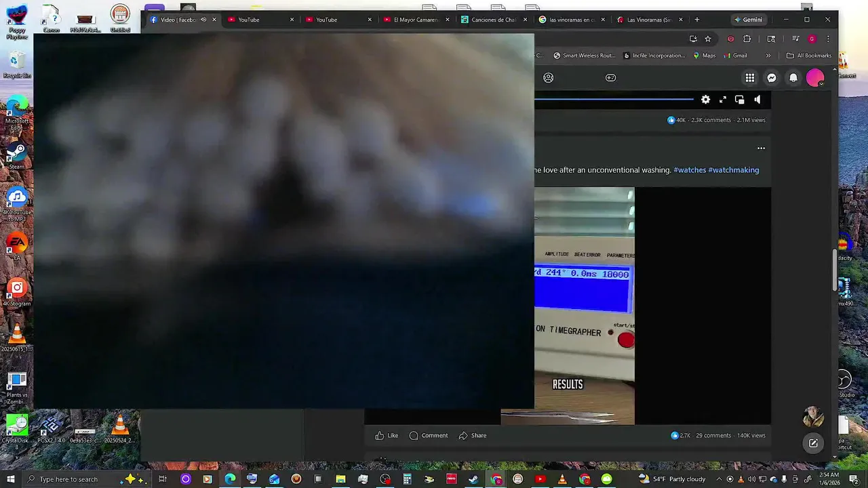Open Facebook notifications bell
The width and height of the screenshot is (868, 488).
[793, 78]
